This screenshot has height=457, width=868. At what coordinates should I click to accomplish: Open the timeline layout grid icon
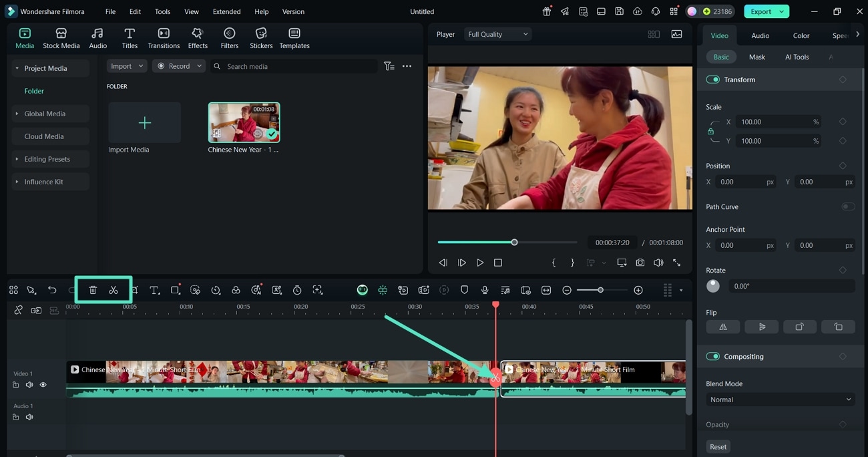pyautogui.click(x=13, y=290)
